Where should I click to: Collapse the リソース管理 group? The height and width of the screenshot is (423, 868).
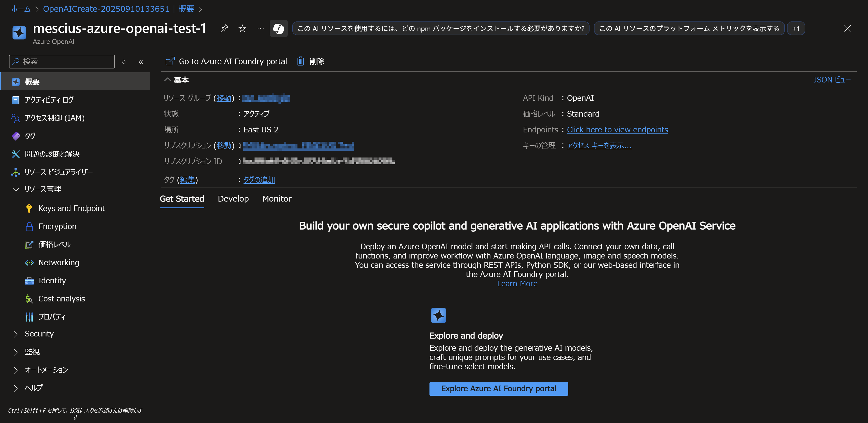pos(16,189)
